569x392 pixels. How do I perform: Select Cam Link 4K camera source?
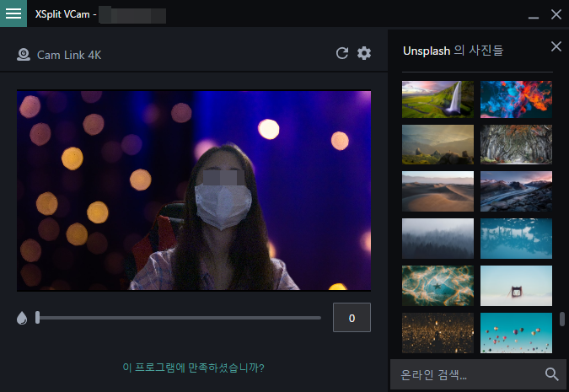[x=69, y=55]
